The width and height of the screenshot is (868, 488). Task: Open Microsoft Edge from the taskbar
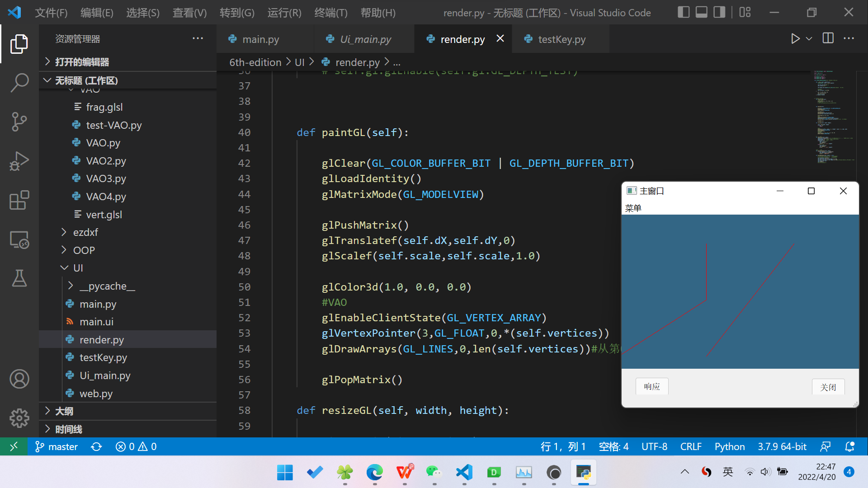pyautogui.click(x=374, y=473)
